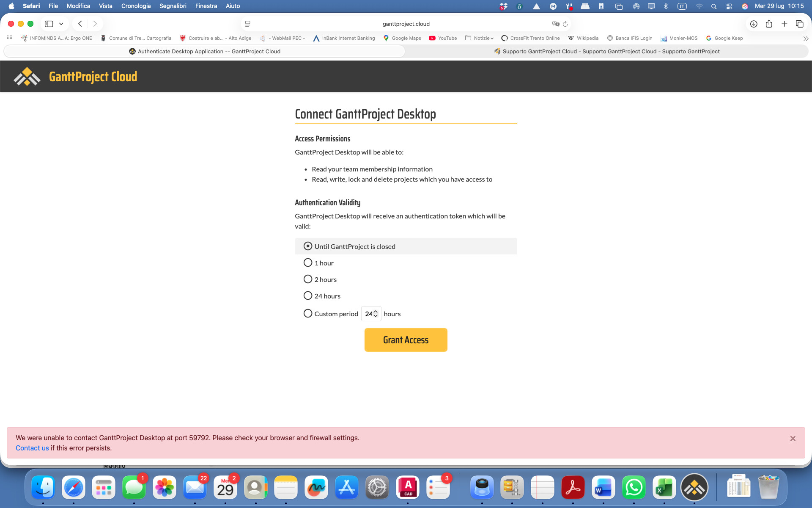Image resolution: width=812 pixels, height=508 pixels.
Task: Launch AutoCAD from the dock
Action: 408,487
